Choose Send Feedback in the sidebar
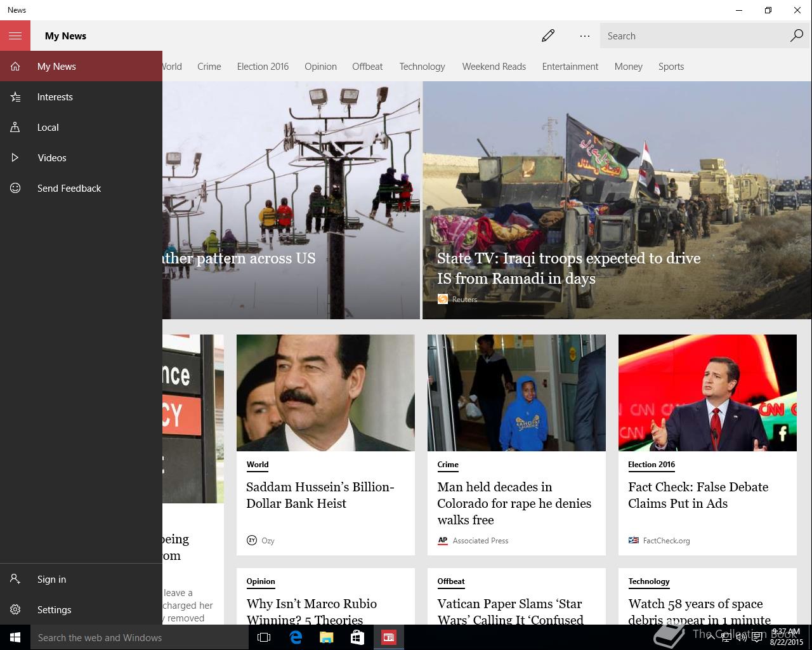 [x=81, y=188]
